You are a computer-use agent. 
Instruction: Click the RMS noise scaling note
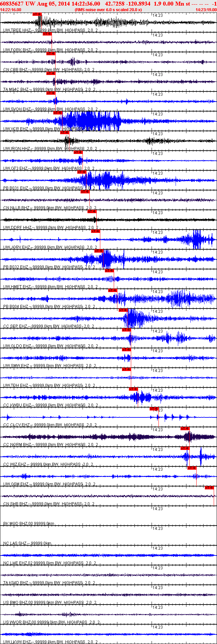108,10
